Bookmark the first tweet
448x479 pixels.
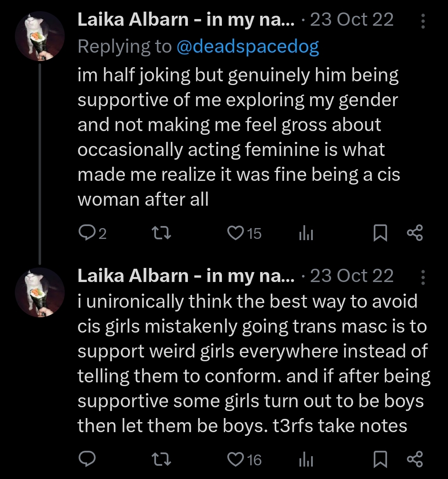coord(380,233)
